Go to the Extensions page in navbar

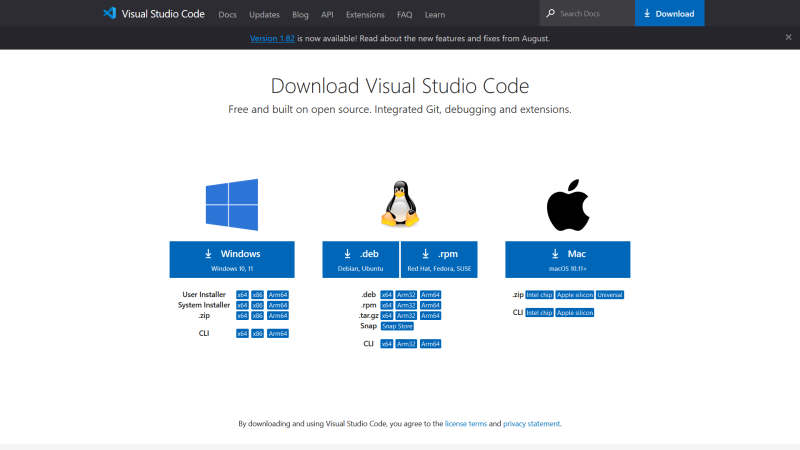[365, 15]
